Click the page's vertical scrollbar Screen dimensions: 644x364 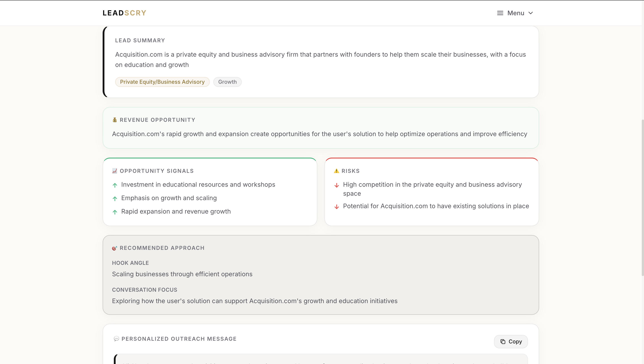[642, 198]
